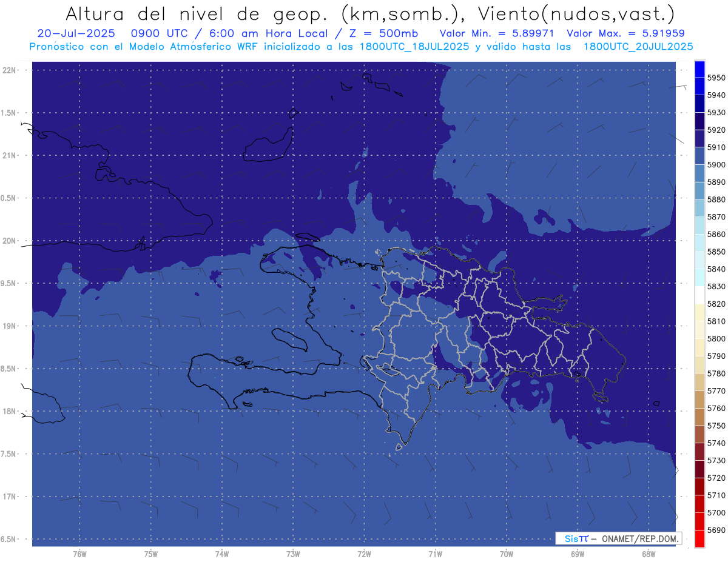Select the date text '20-Jul-2025'
Image resolution: width=728 pixels, height=562 pixels.
point(76,33)
